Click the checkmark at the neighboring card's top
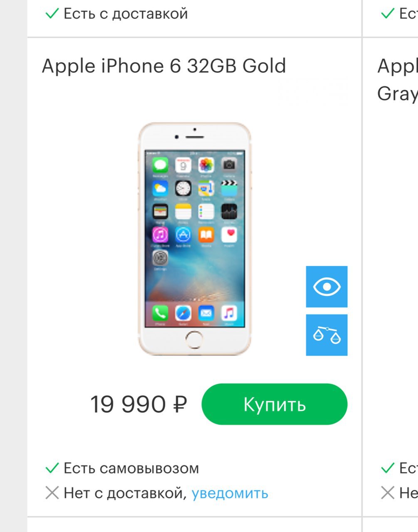The width and height of the screenshot is (418, 532). click(387, 14)
